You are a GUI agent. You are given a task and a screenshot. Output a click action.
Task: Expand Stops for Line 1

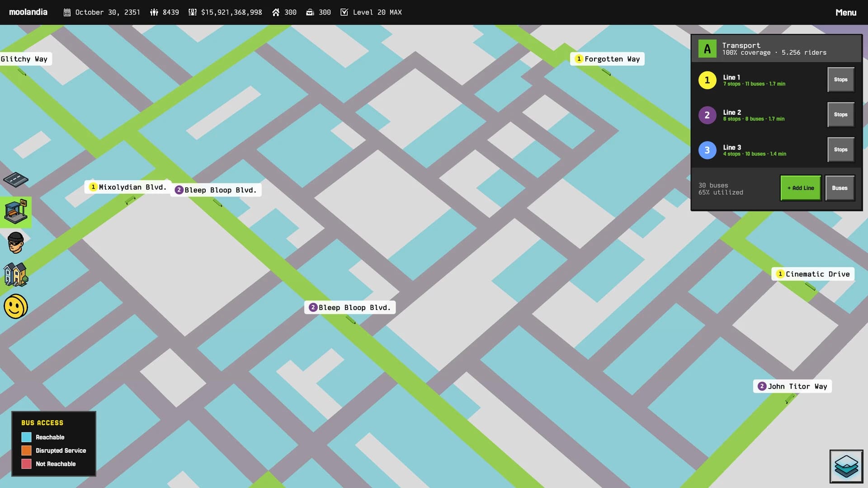[x=840, y=80]
